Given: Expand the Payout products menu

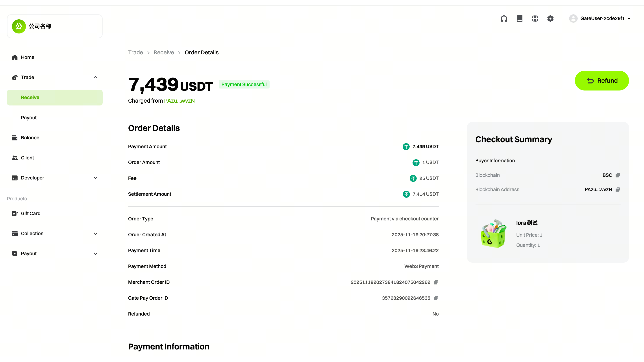Looking at the screenshot, I should [95, 253].
